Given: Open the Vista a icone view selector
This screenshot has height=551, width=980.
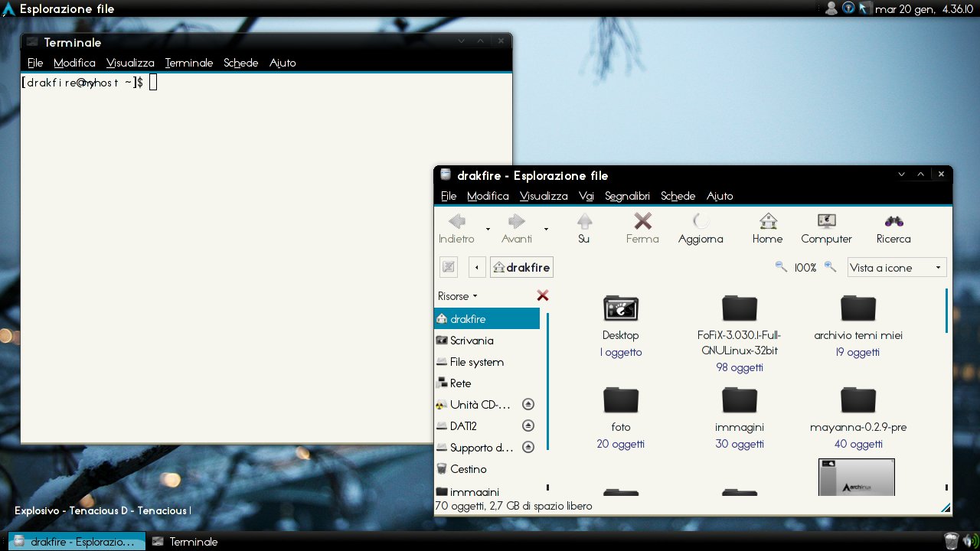Looking at the screenshot, I should click(897, 267).
